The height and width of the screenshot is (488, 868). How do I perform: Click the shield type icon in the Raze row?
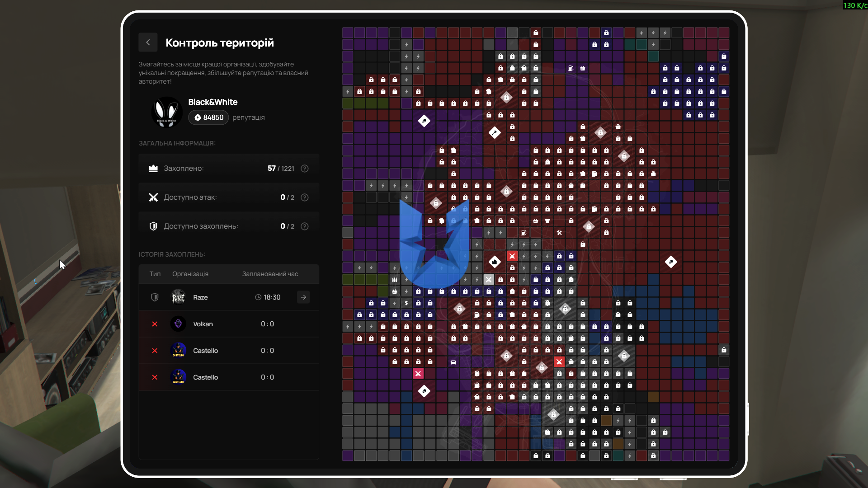click(x=155, y=297)
